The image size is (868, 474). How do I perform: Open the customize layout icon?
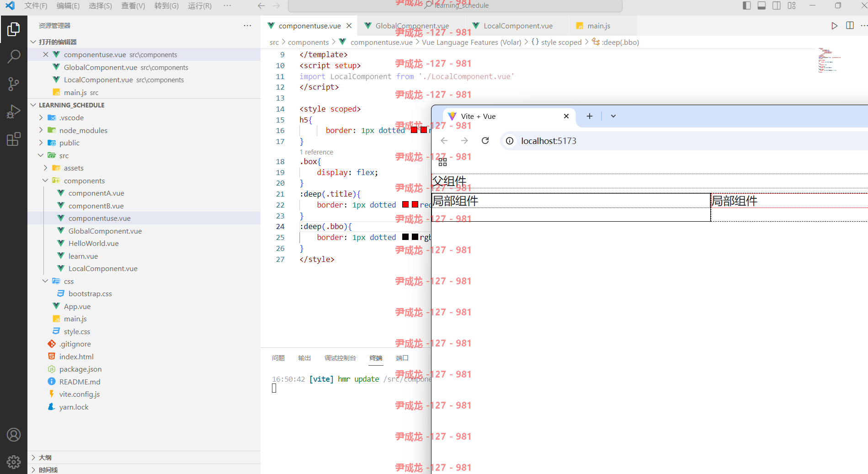pos(792,5)
